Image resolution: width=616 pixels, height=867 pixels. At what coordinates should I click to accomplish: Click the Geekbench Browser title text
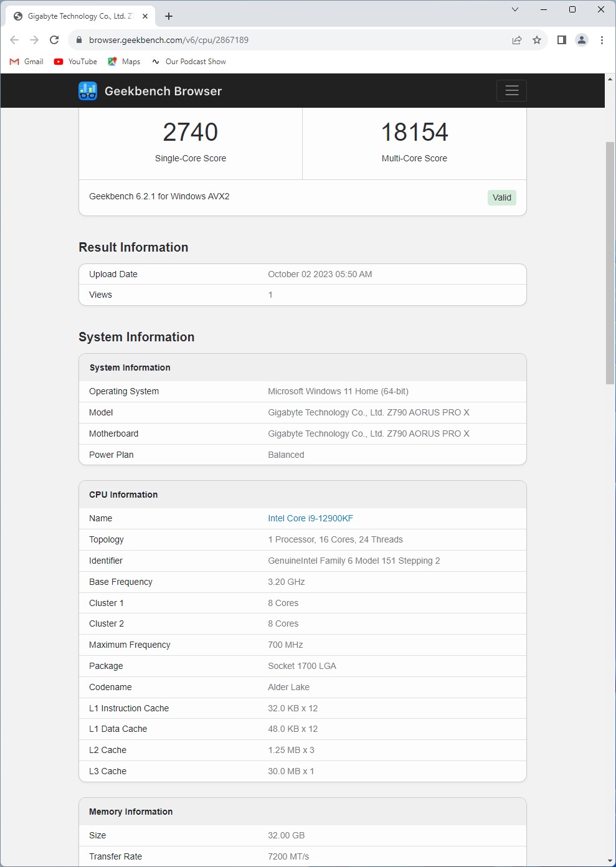(163, 91)
